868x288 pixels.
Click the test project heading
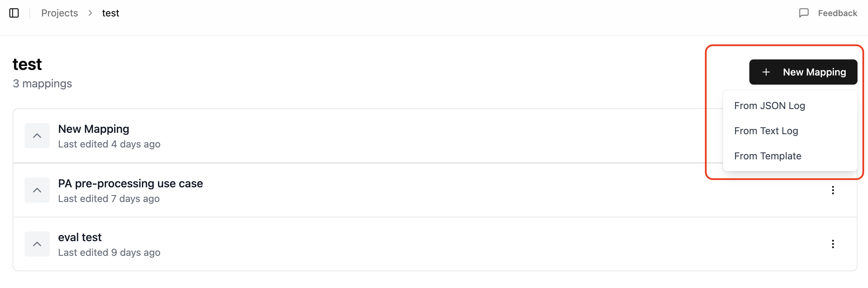pyautogui.click(x=27, y=64)
